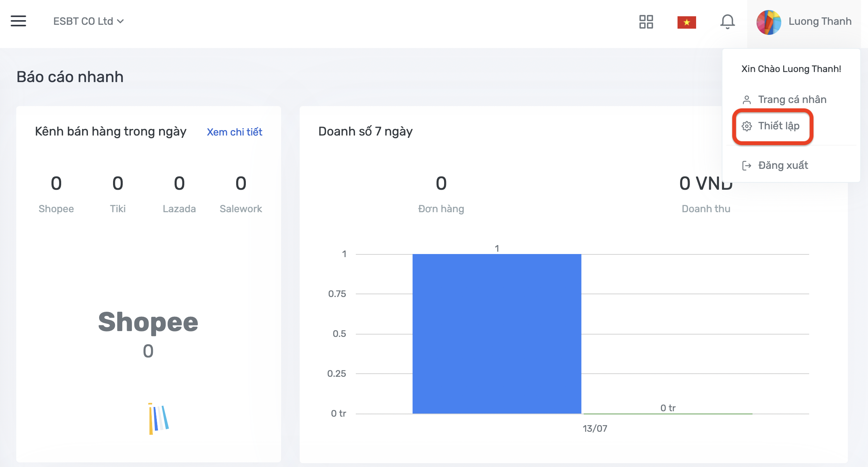Expand the ESBT CO Ltd company dropdown

(x=88, y=21)
